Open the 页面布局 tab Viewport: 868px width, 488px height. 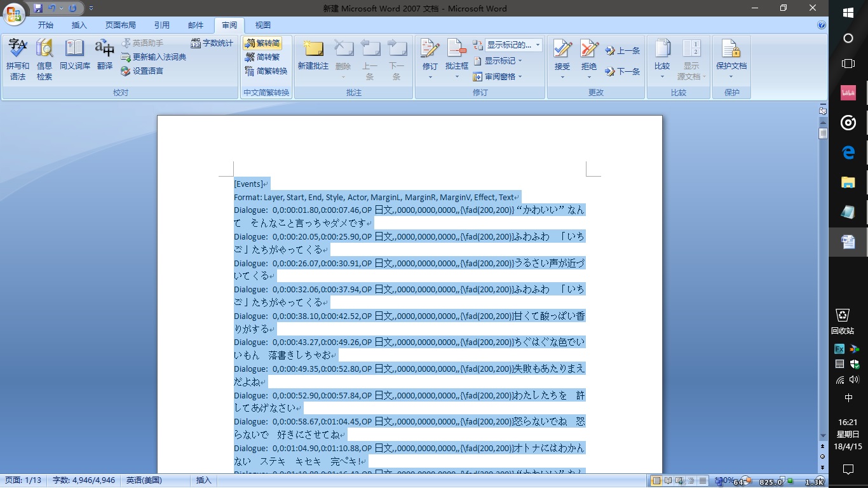pyautogui.click(x=121, y=25)
